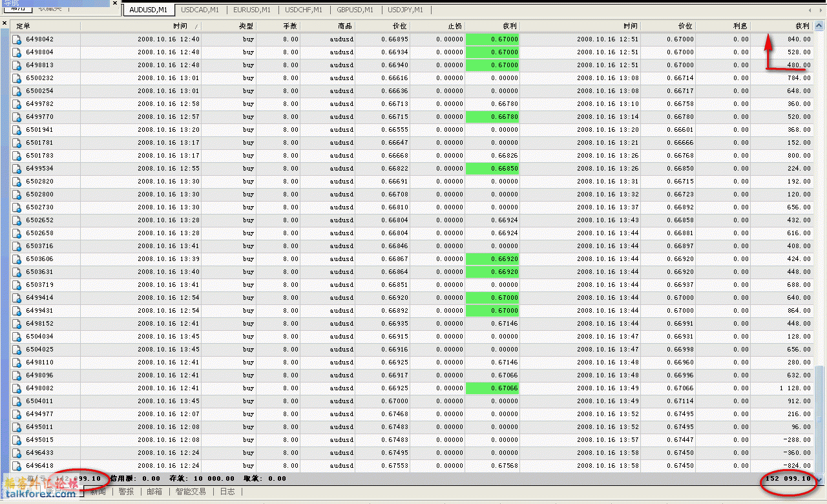The height and width of the screenshot is (504, 827).
Task: Click the green take-profit cell 0.66850
Action: tap(492, 169)
